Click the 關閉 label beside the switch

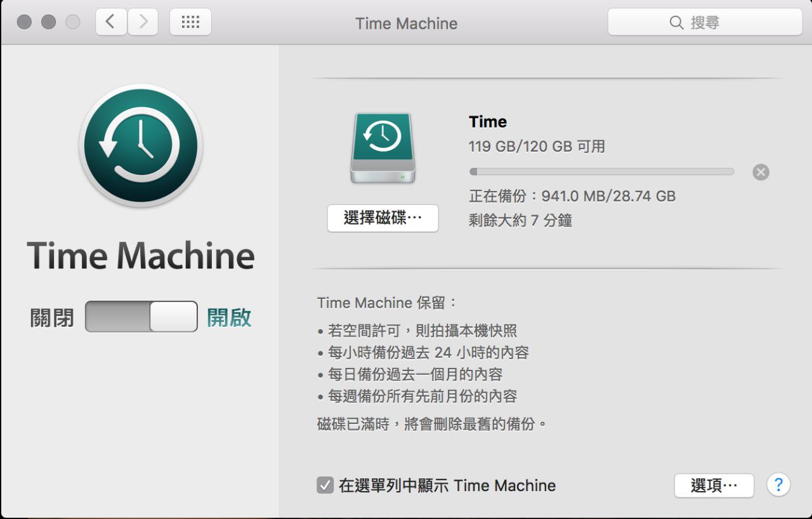coord(52,317)
